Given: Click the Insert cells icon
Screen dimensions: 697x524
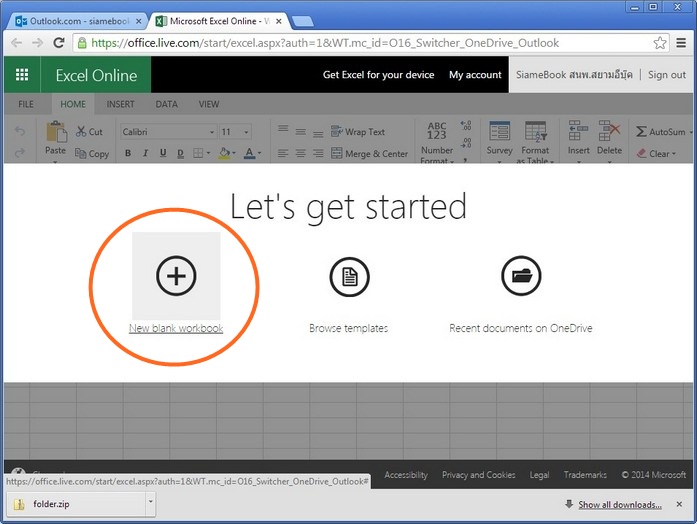Looking at the screenshot, I should click(578, 131).
